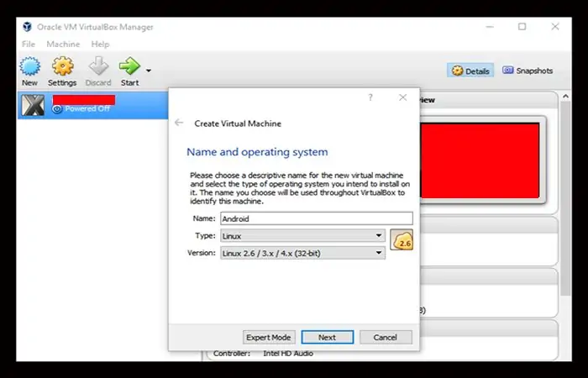Image resolution: width=588 pixels, height=378 pixels.
Task: Click the Expert Mode button
Action: (269, 337)
